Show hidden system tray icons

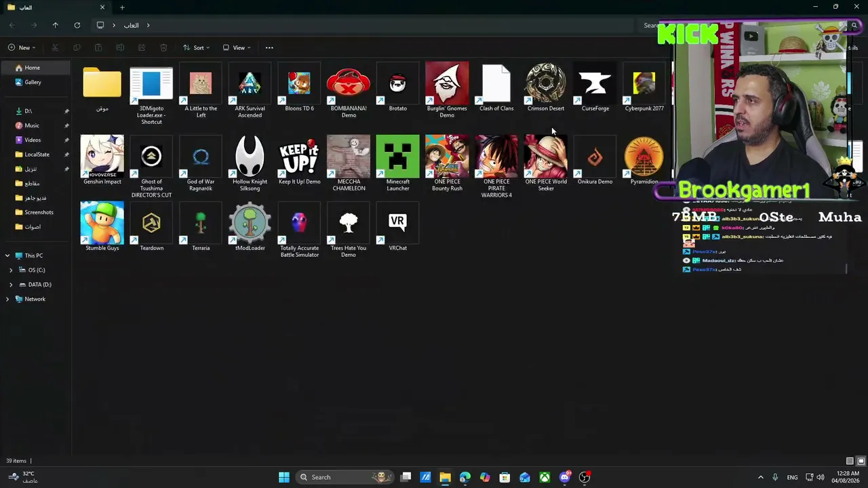pyautogui.click(x=760, y=477)
